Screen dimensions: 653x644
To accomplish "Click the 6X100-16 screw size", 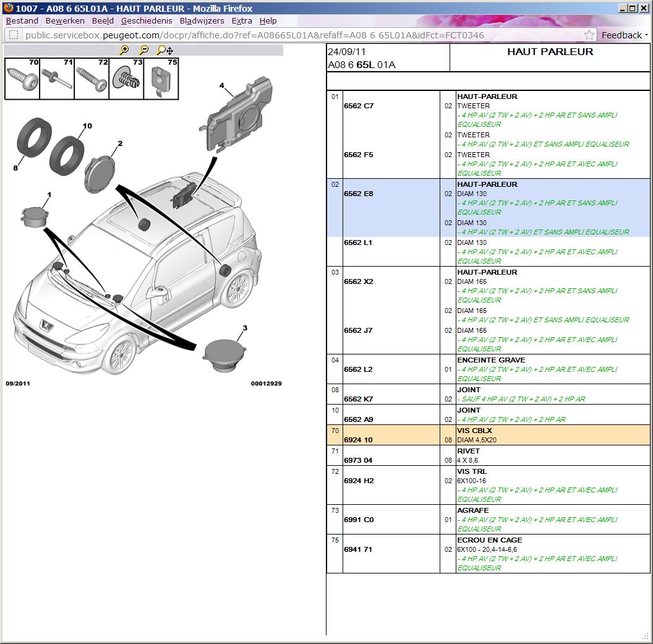I will pos(471,481).
